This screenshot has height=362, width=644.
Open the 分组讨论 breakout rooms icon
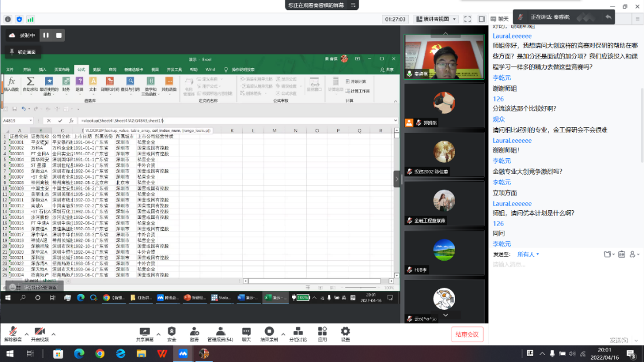[x=298, y=333]
